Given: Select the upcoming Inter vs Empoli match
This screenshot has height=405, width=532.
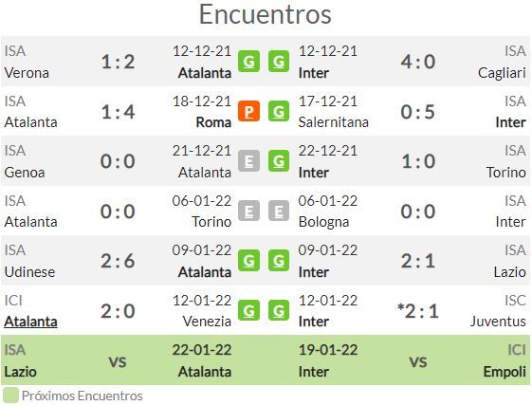Looking at the screenshot, I should 413,360.
